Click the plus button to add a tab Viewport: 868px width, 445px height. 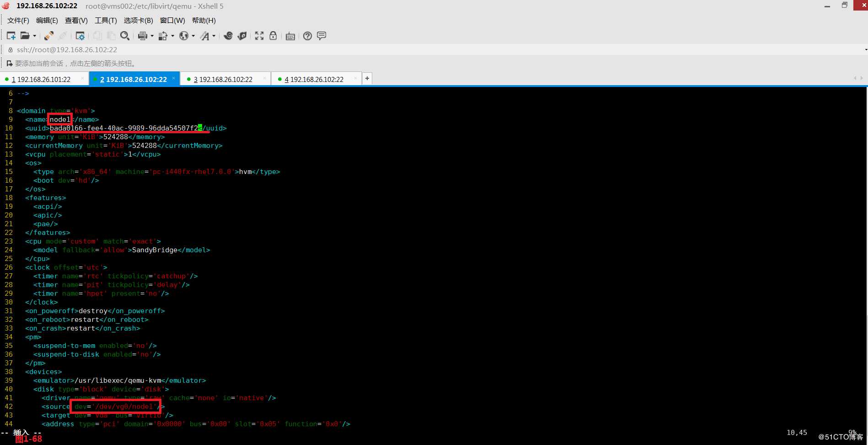coord(367,79)
